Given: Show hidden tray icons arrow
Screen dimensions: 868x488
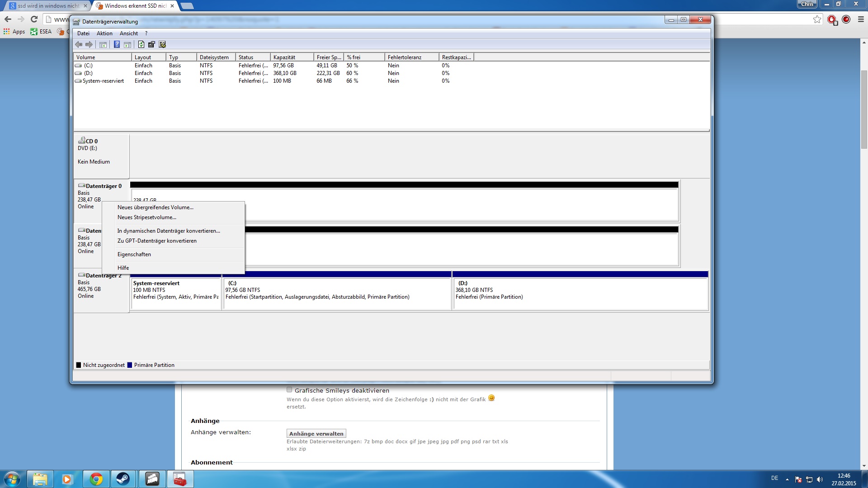Looking at the screenshot, I should [787, 479].
